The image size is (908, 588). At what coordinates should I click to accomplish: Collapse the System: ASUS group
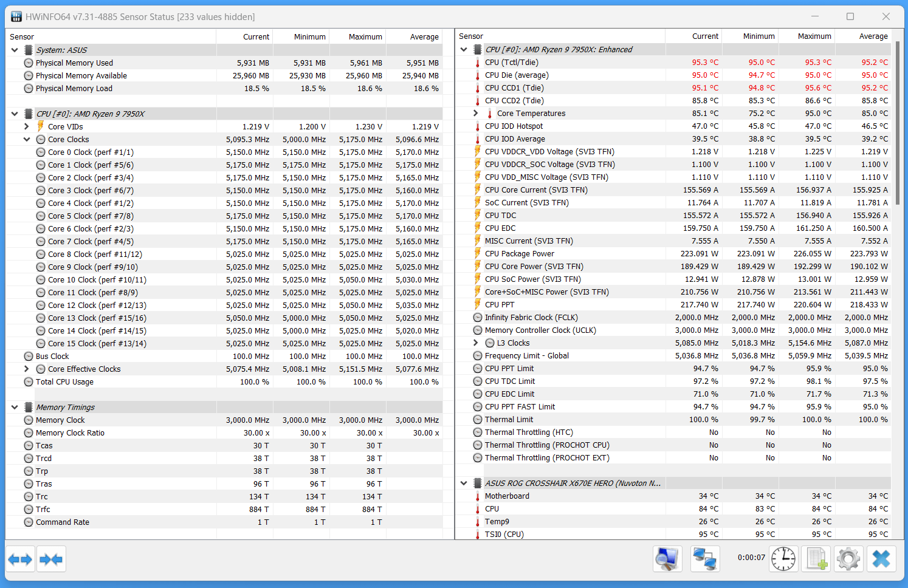15,50
